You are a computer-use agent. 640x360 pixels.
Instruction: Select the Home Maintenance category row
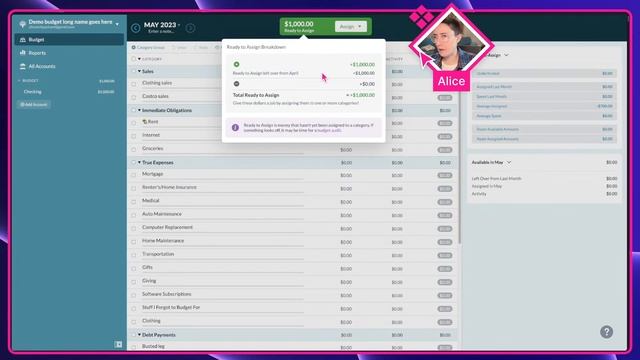pos(292,242)
